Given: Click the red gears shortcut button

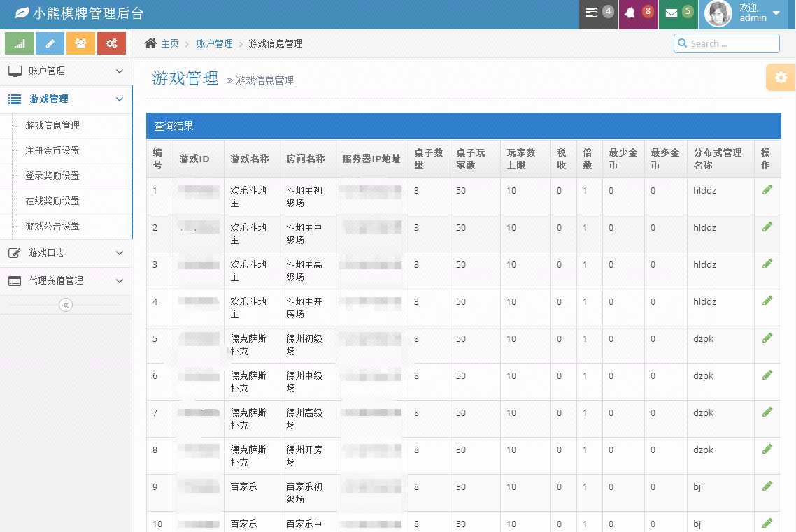Looking at the screenshot, I should point(112,43).
